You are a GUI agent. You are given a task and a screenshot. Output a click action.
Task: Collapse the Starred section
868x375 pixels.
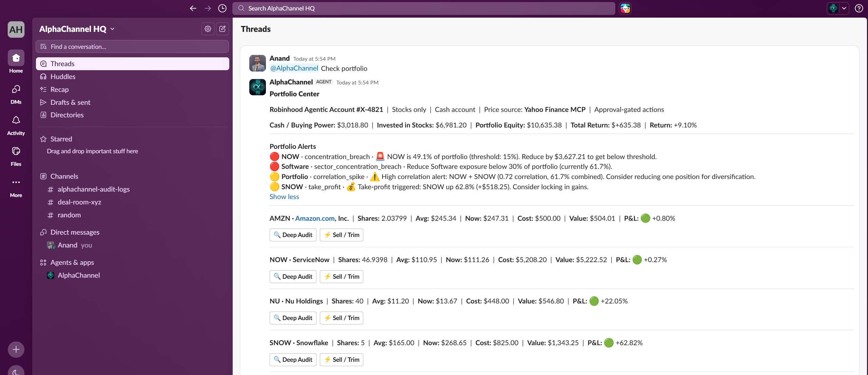pyautogui.click(x=61, y=139)
